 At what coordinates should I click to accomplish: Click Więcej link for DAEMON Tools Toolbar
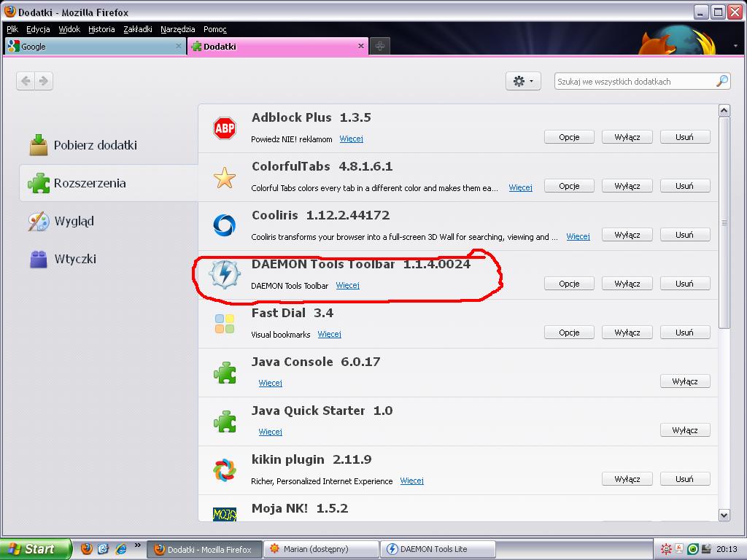tap(348, 286)
